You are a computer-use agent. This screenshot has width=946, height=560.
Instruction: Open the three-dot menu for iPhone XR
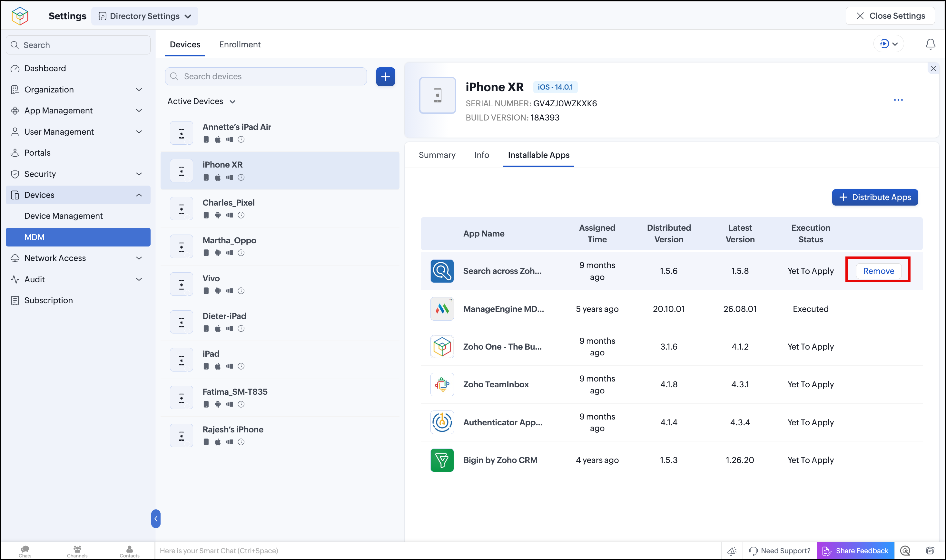point(898,100)
